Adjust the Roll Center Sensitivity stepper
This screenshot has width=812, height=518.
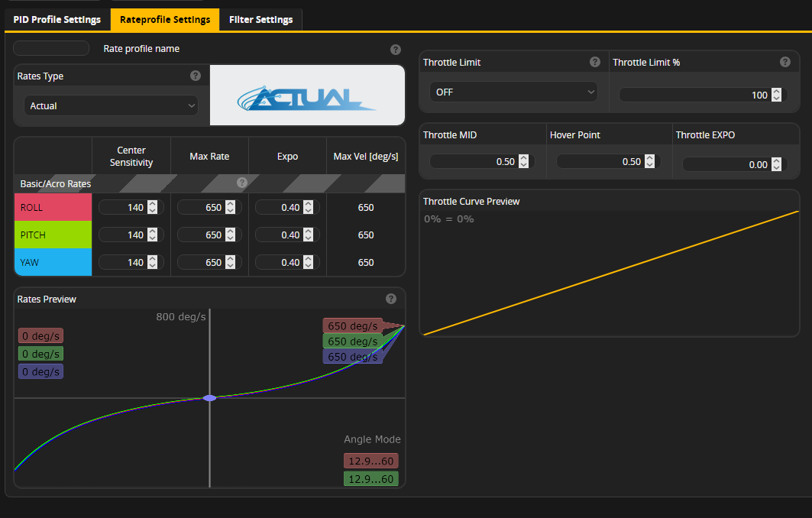click(x=152, y=207)
